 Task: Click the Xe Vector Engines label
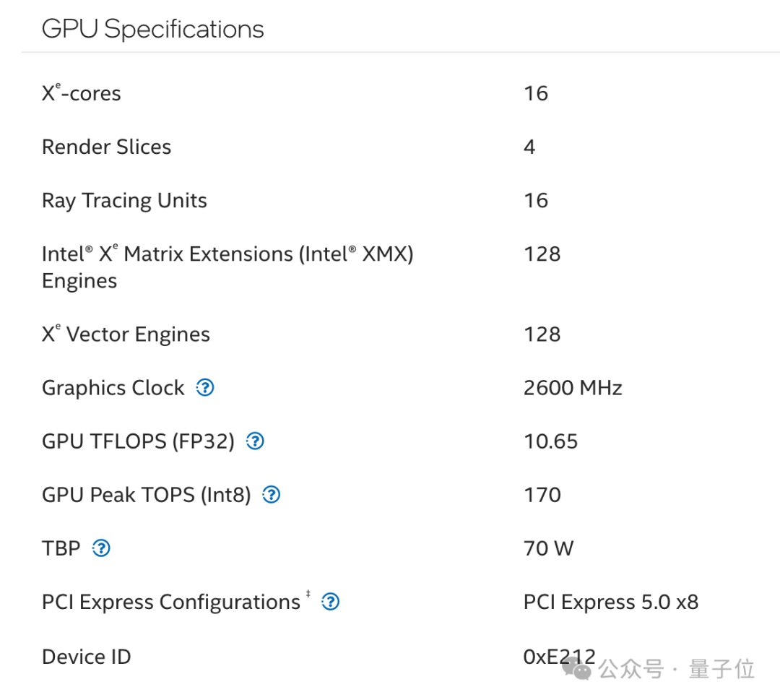126,334
